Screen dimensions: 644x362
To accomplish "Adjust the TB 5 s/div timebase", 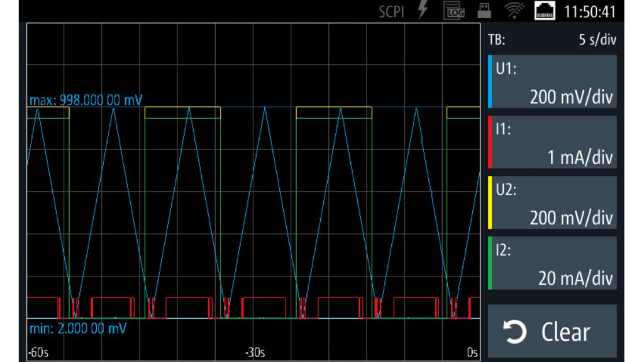I will tap(552, 40).
